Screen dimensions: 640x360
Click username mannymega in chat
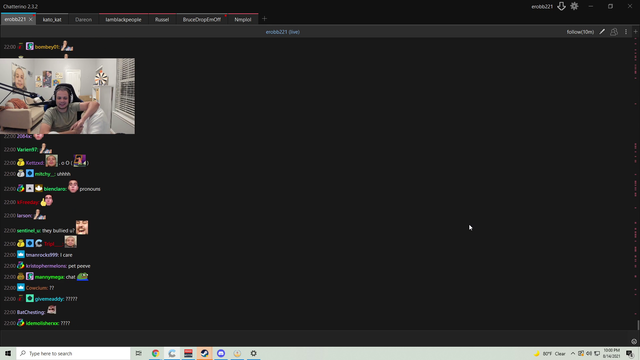coord(49,277)
